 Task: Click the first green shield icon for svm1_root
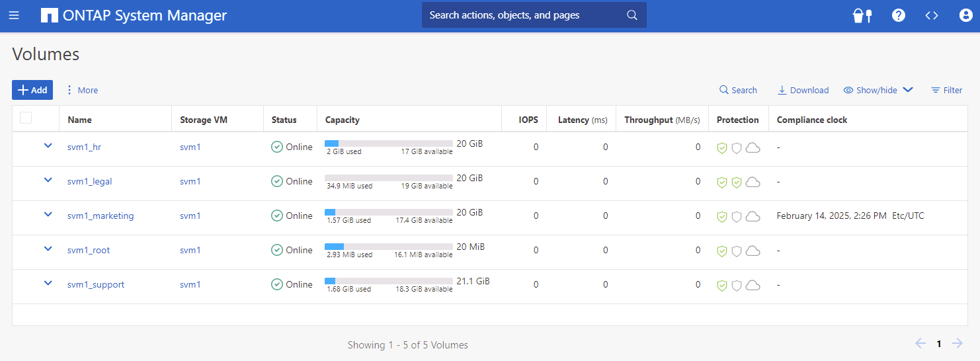722,251
